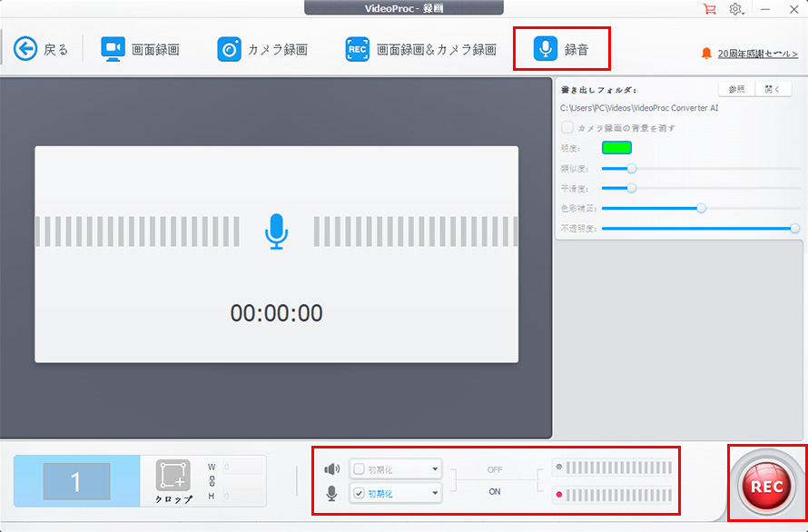Adjust the 類似度 similarity slider
This screenshot has width=808, height=532.
[631, 169]
